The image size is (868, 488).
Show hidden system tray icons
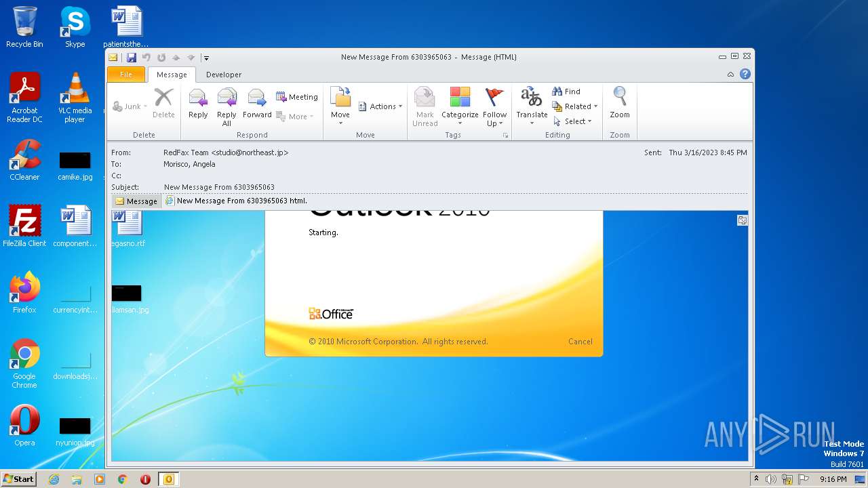(756, 479)
